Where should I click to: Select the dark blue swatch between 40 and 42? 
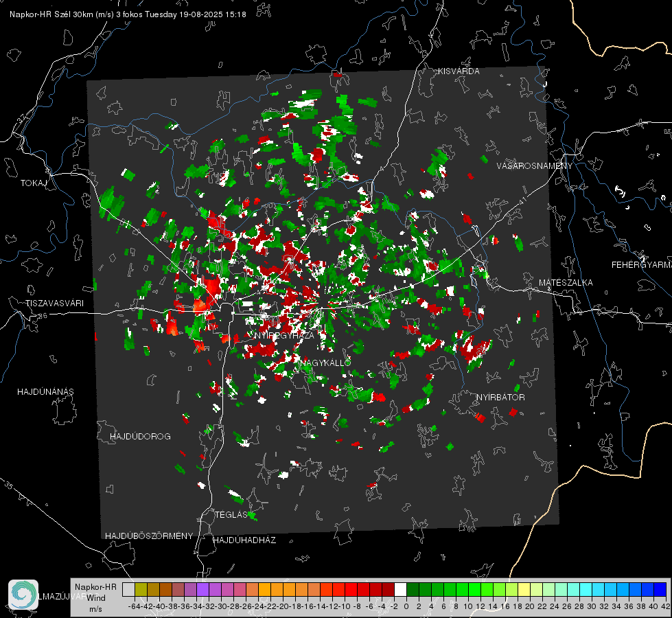[x=660, y=589]
